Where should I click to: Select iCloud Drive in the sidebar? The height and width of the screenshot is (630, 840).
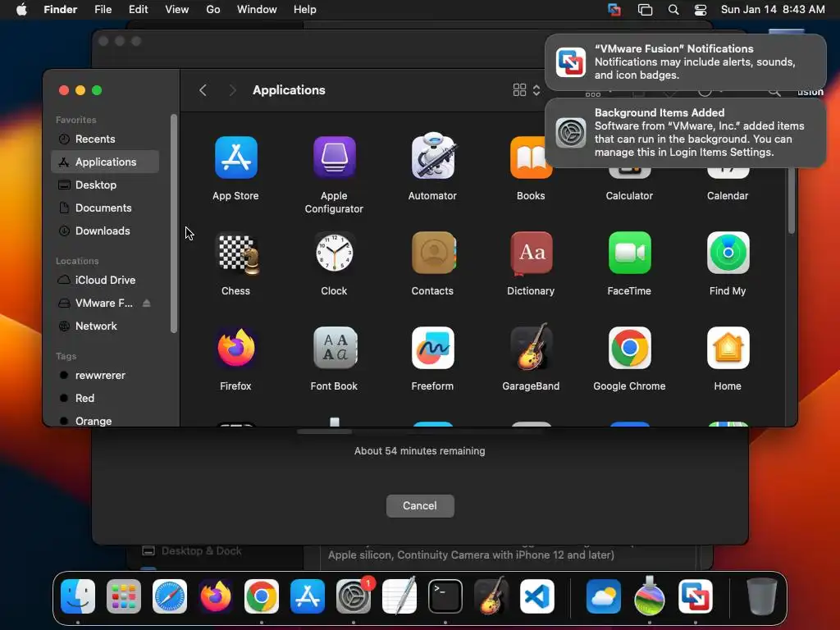coord(105,281)
